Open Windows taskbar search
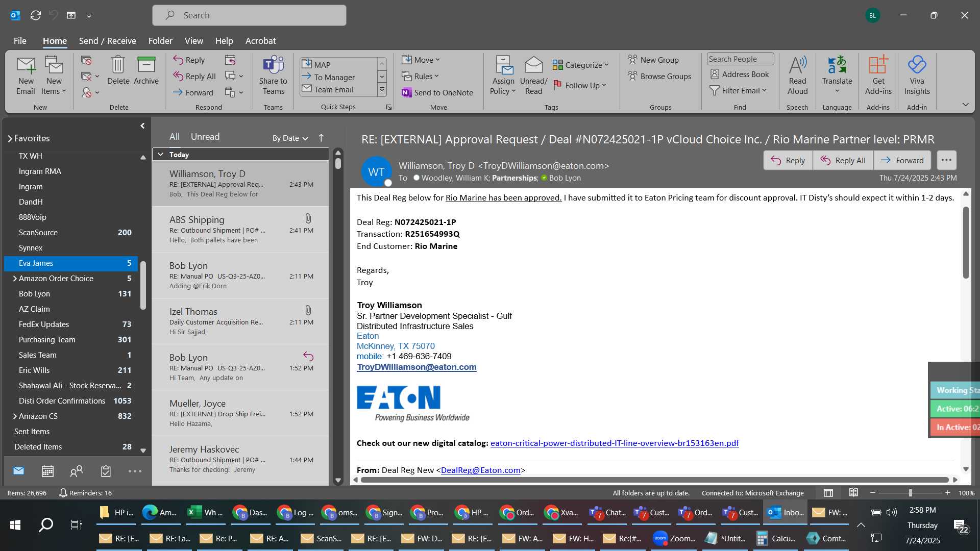 46,524
